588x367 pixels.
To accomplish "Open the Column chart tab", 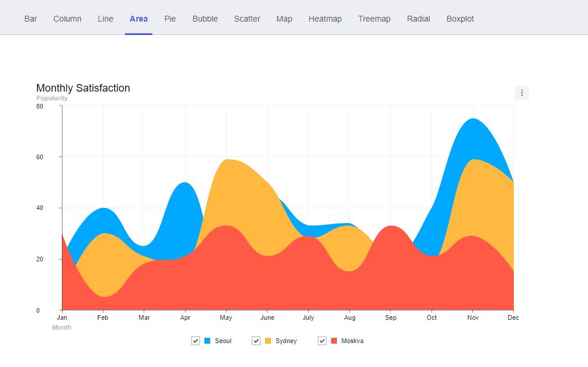I will (67, 19).
